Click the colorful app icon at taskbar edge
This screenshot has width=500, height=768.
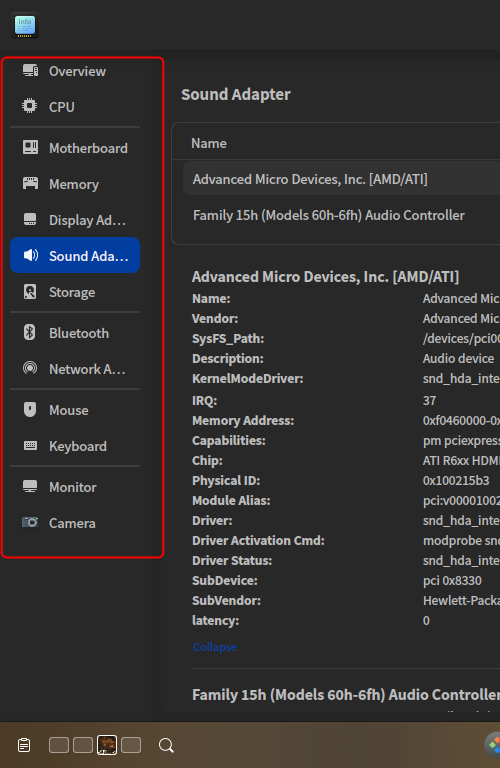(493, 745)
